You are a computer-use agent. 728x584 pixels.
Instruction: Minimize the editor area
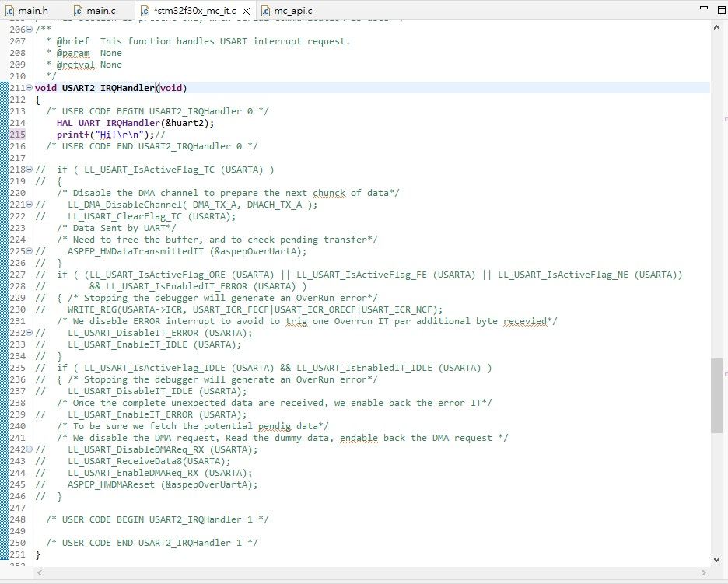tap(703, 9)
